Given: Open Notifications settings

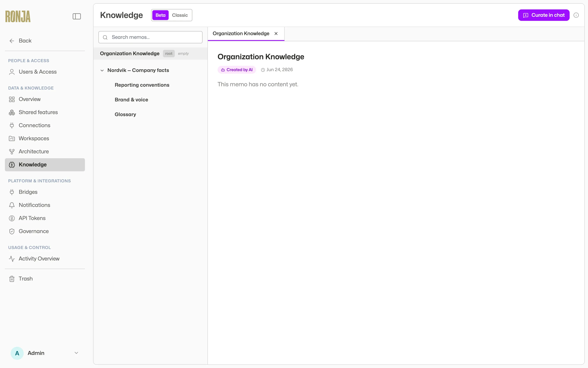Looking at the screenshot, I should point(45,205).
